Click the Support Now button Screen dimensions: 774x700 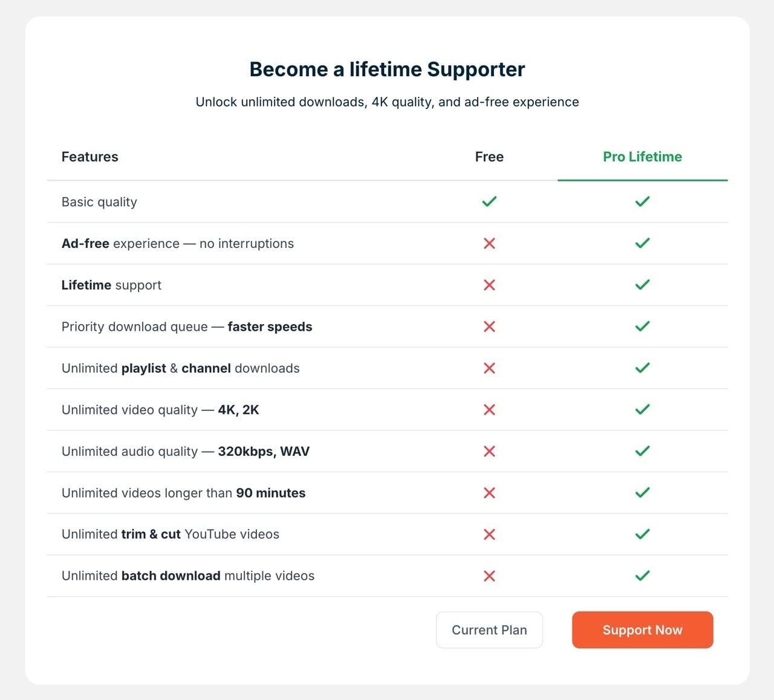[642, 630]
